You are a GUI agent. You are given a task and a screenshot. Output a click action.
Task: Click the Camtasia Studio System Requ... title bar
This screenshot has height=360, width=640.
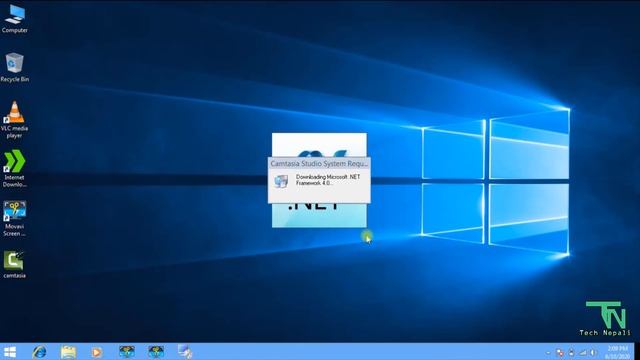(x=319, y=164)
